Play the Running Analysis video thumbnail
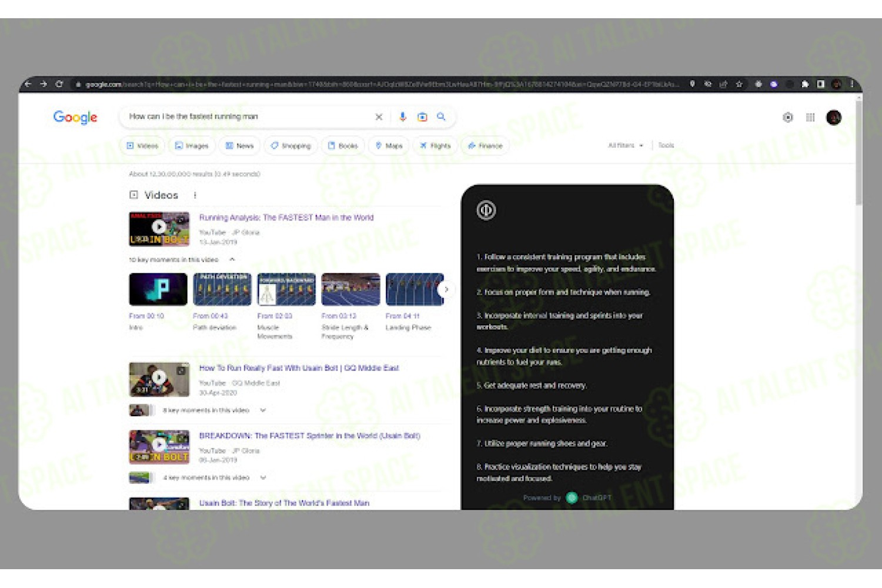 click(x=159, y=229)
